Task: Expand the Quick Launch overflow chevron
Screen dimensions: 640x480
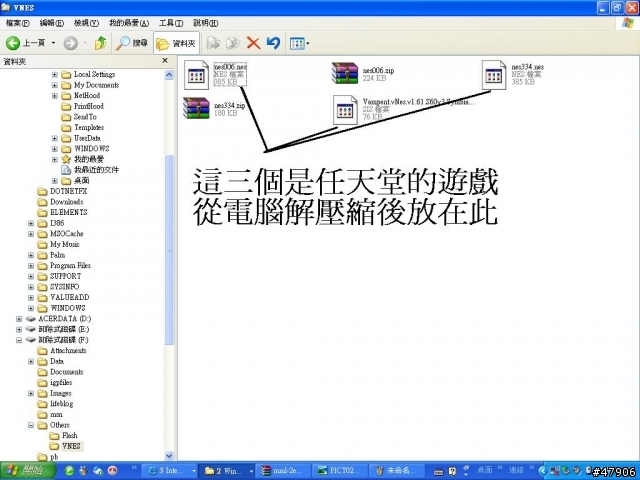Action: [134, 468]
